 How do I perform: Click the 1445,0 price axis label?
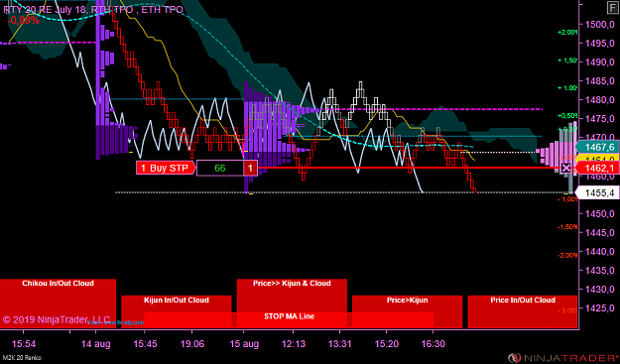tap(599, 233)
